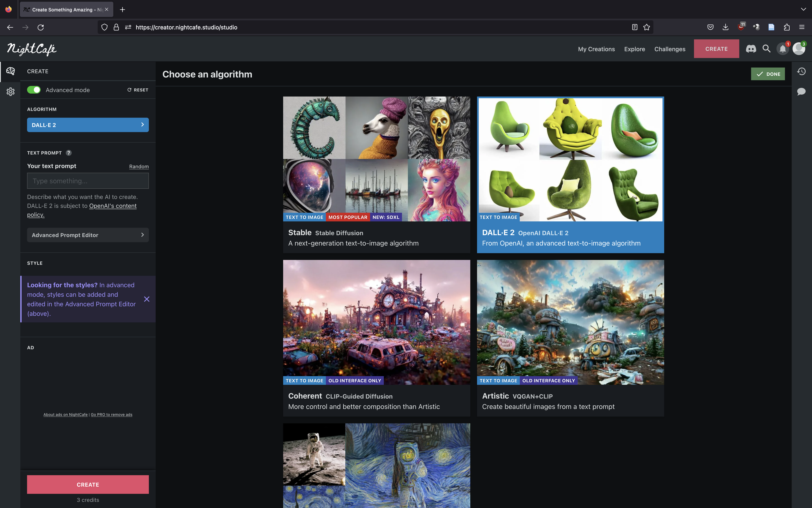Open the settings gear in left sidebar
This screenshot has width=812, height=508.
(x=10, y=91)
